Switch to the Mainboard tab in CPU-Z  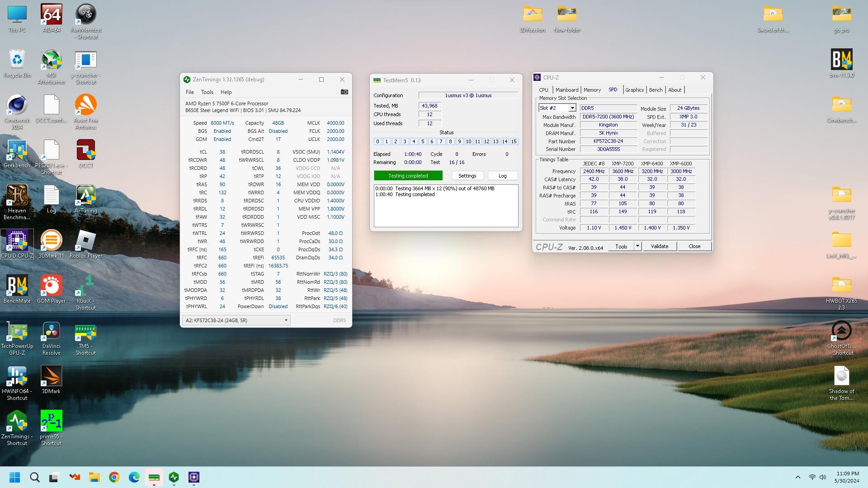(x=567, y=90)
